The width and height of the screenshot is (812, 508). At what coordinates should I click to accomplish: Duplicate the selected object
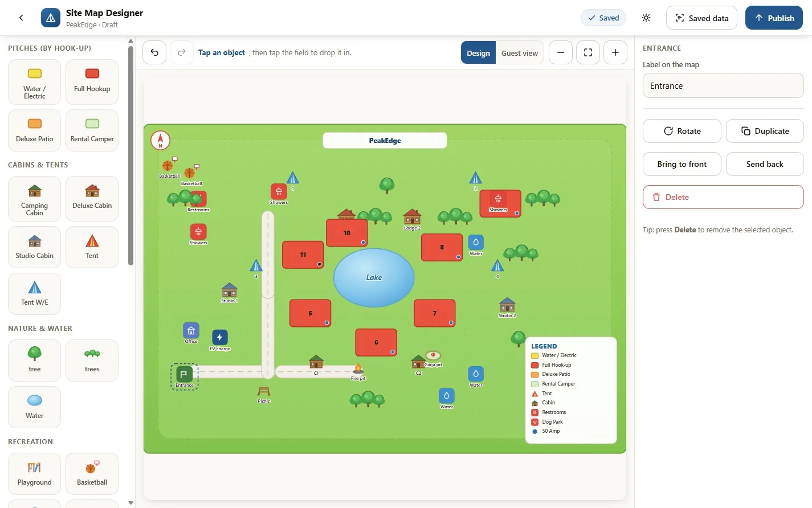[x=765, y=131]
